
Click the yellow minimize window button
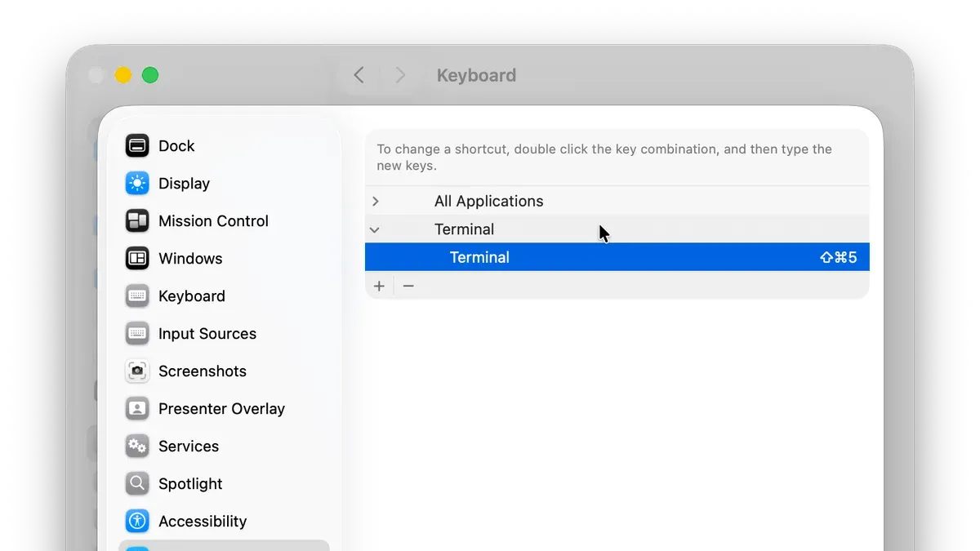(x=122, y=75)
